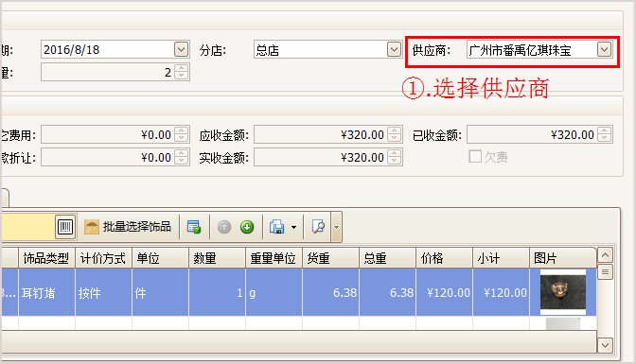Select the 按件 cell
The width and height of the screenshot is (636, 364).
tap(103, 292)
